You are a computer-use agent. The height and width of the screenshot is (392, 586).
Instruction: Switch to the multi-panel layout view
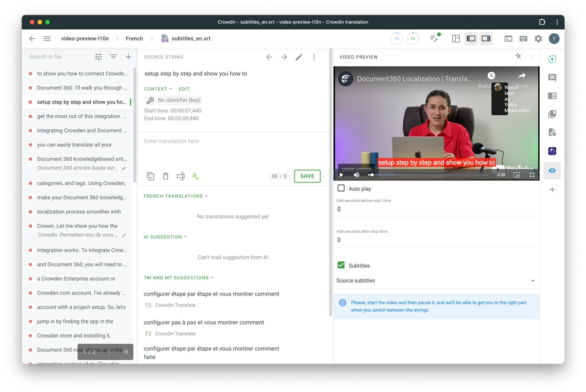[x=456, y=38]
